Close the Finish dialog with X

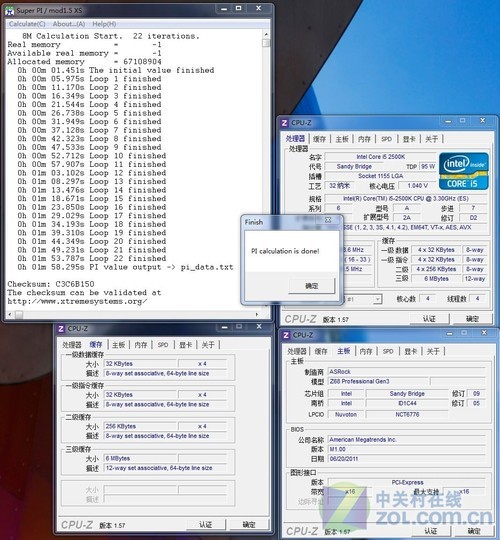pos(328,220)
